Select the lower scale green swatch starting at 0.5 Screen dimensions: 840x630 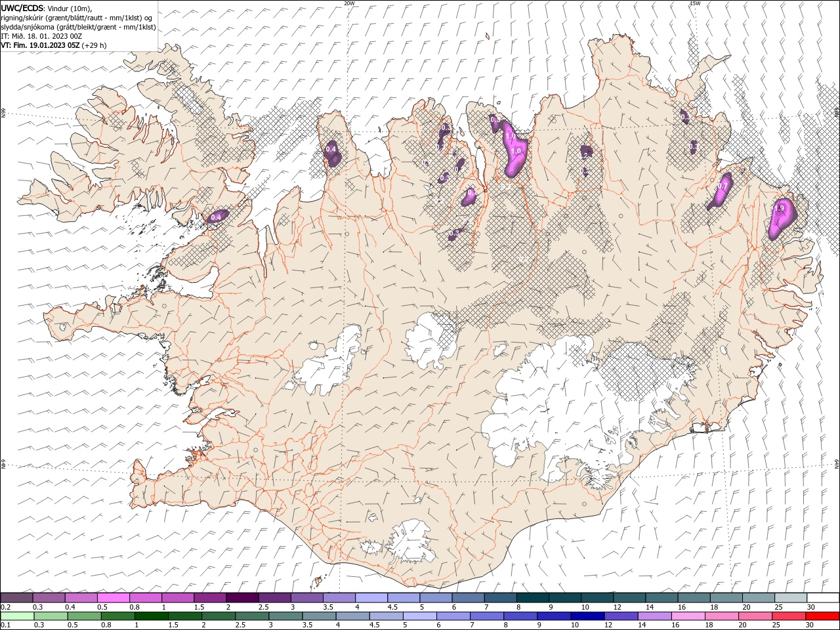[85, 616]
